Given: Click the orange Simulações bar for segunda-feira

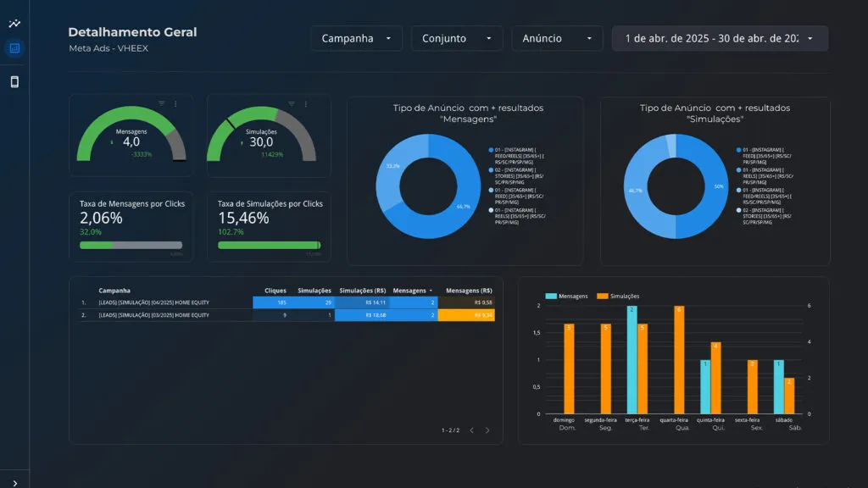Looking at the screenshot, I should click(x=605, y=369).
